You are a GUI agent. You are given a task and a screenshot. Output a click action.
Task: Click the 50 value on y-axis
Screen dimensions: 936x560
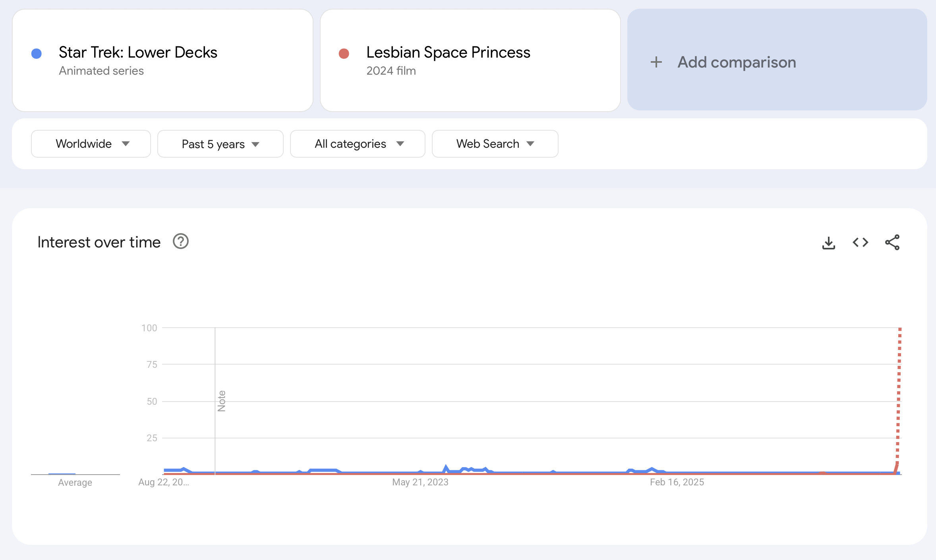(152, 402)
